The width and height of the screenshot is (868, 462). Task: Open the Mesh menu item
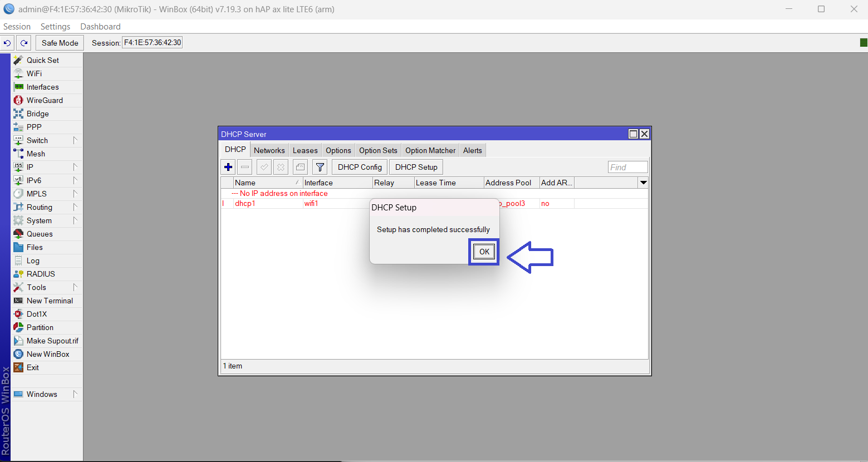click(47, 154)
